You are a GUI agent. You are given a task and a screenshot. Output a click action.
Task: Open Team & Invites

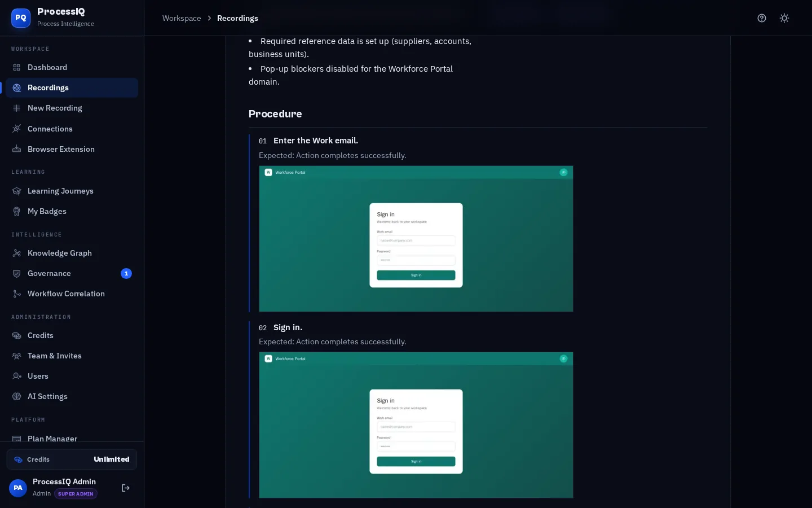point(72,356)
